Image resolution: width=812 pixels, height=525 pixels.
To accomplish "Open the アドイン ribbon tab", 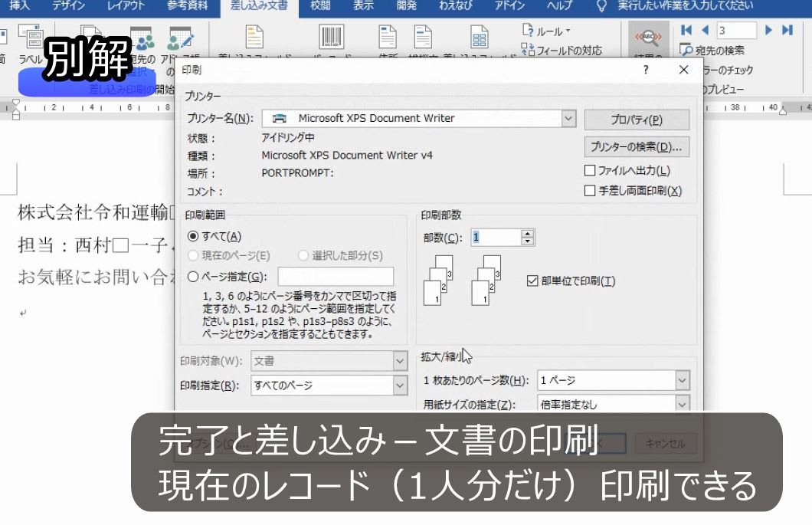I will tap(509, 5).
